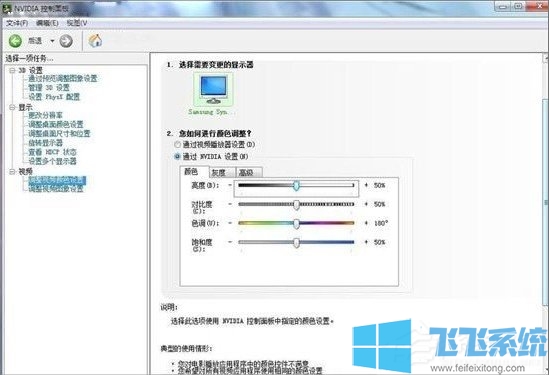
Task: Click the 饱和度 saturation slider thumb
Action: pyautogui.click(x=297, y=242)
